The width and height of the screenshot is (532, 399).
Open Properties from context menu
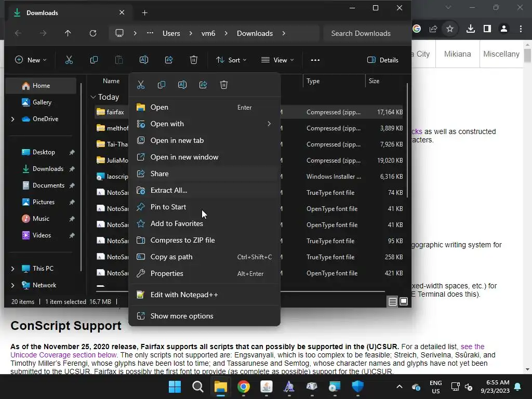tap(205, 273)
